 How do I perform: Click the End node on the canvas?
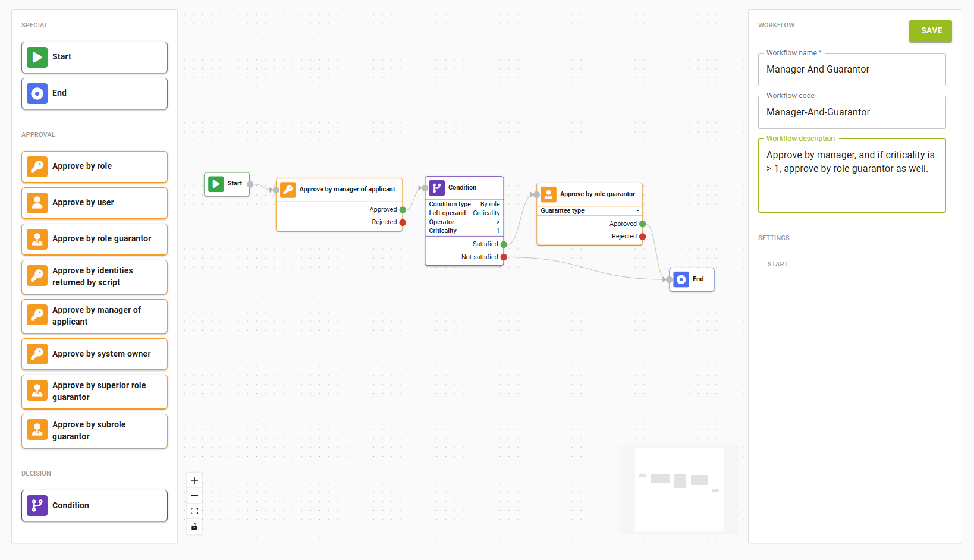click(x=692, y=279)
